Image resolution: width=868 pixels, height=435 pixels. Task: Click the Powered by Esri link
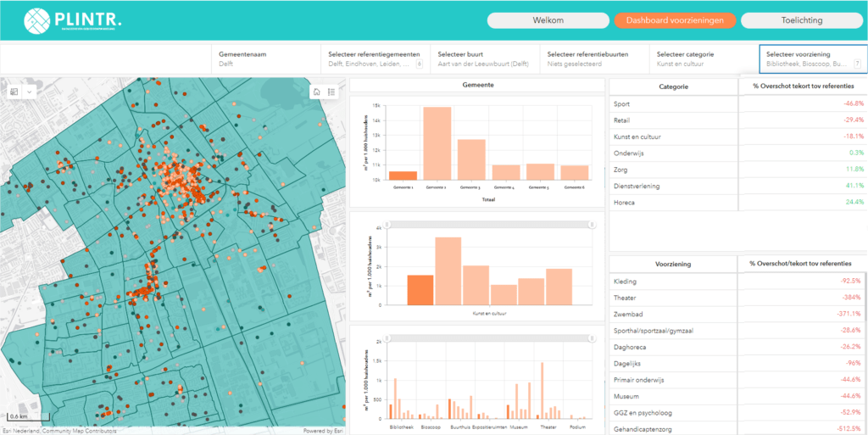323,431
